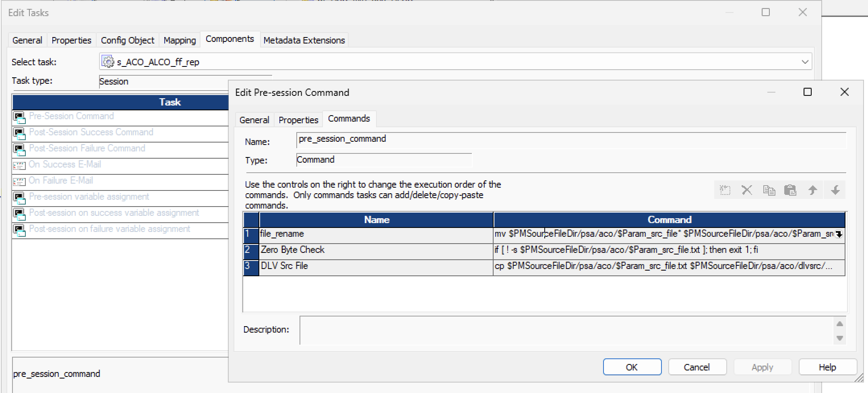Switch to the Mapping tab
This screenshot has width=868, height=393.
tap(180, 40)
